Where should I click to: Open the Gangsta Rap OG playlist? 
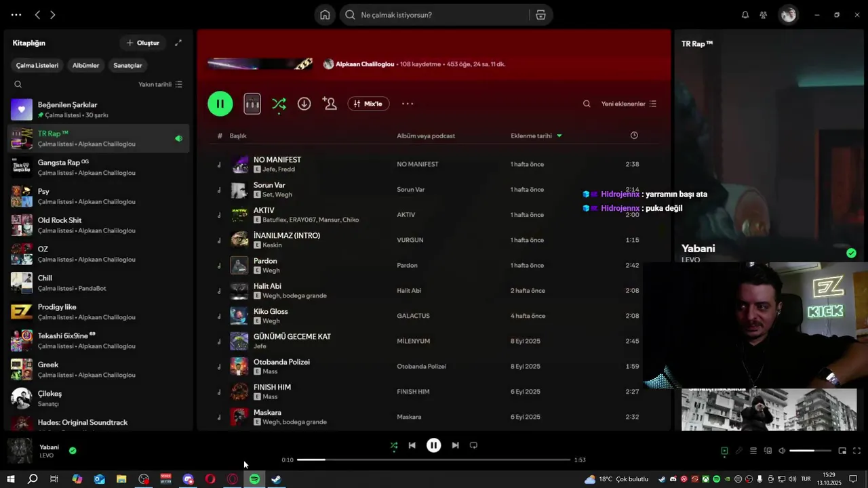pos(98,167)
